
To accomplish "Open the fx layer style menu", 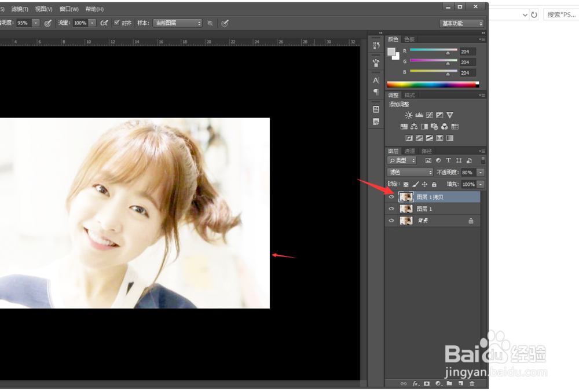I will pos(415,383).
